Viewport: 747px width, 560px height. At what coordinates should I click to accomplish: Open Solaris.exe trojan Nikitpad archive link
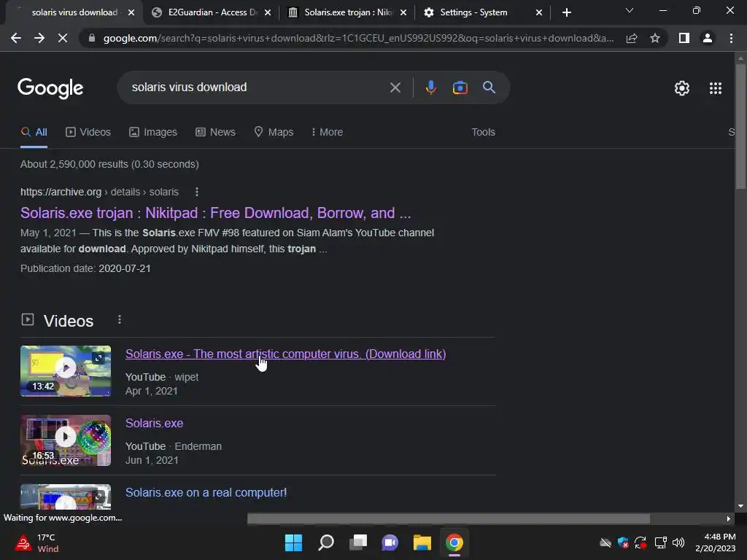(x=215, y=213)
